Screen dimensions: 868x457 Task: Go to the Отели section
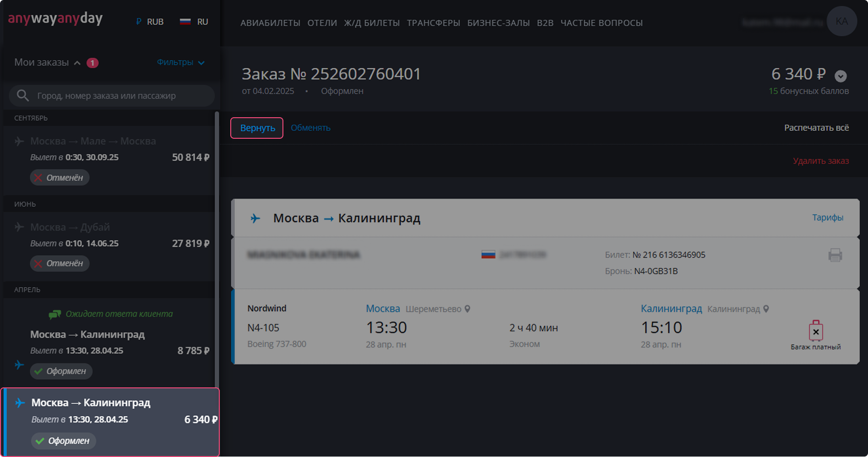(x=322, y=23)
